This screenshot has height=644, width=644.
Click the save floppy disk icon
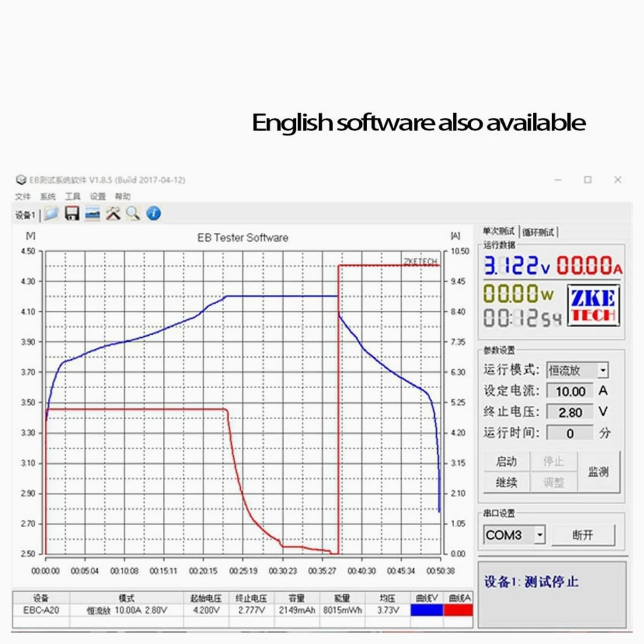pyautogui.click(x=72, y=214)
